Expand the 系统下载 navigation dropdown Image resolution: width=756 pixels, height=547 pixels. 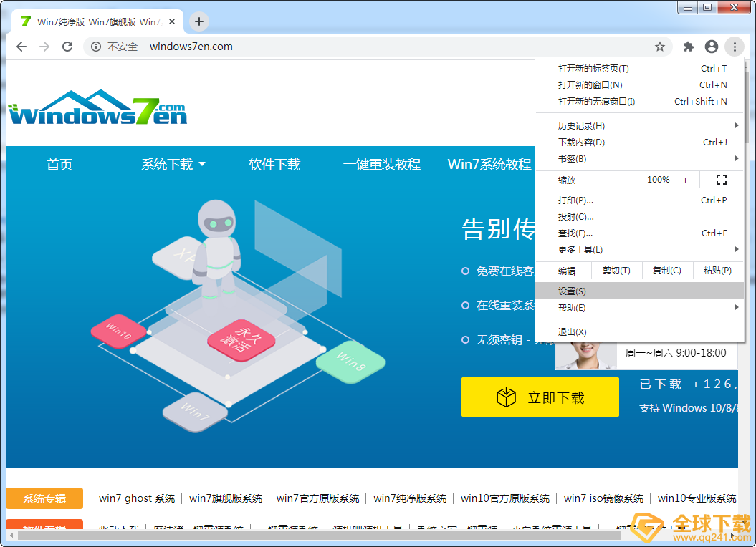click(x=173, y=164)
